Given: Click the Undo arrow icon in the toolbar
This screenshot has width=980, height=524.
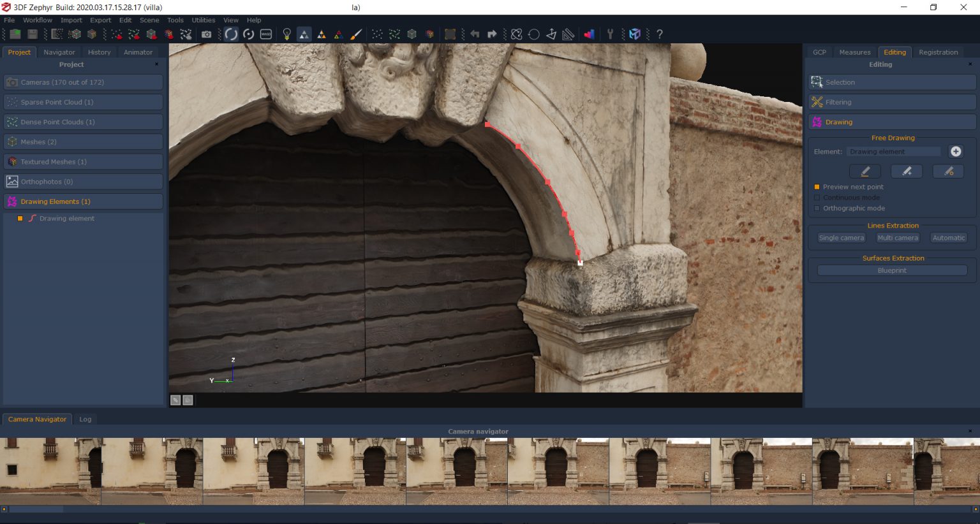Looking at the screenshot, I should (475, 34).
